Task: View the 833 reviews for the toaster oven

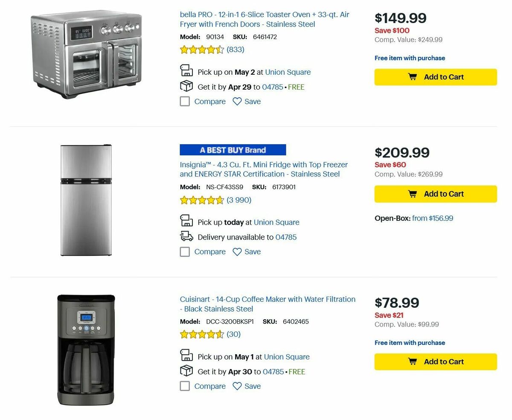Action: point(236,50)
